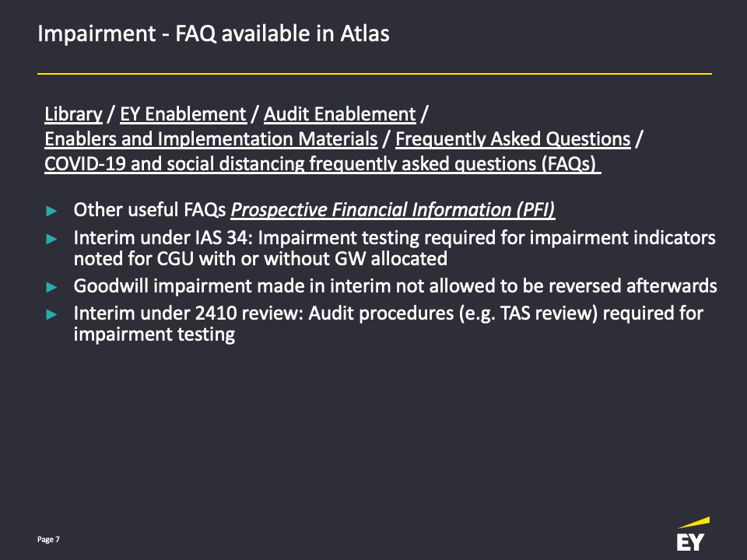
Task: Follow the Audit Enablement link
Action: click(340, 114)
